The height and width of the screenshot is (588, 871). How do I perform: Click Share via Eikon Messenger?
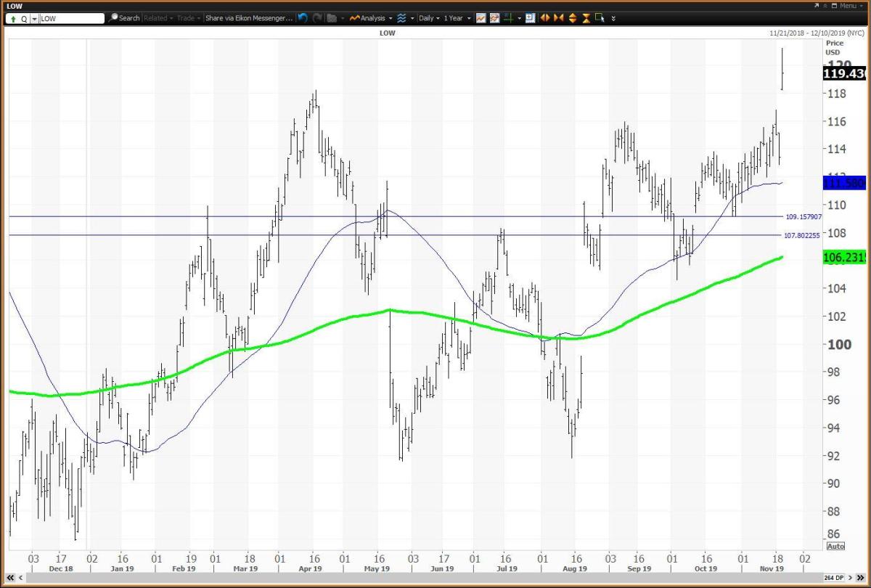point(248,18)
